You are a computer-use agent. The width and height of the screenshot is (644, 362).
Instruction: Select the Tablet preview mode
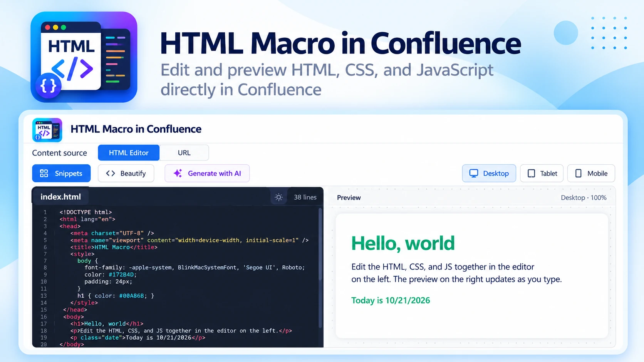point(542,173)
